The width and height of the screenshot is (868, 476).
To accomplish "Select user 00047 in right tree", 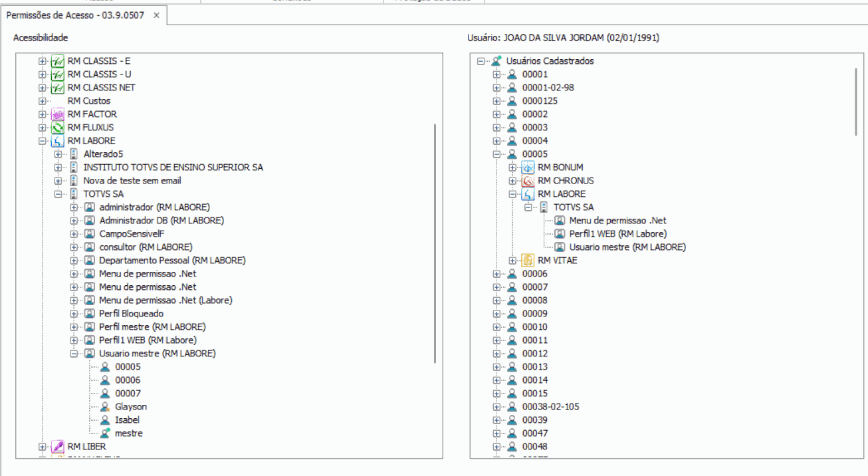I will pyautogui.click(x=535, y=433).
